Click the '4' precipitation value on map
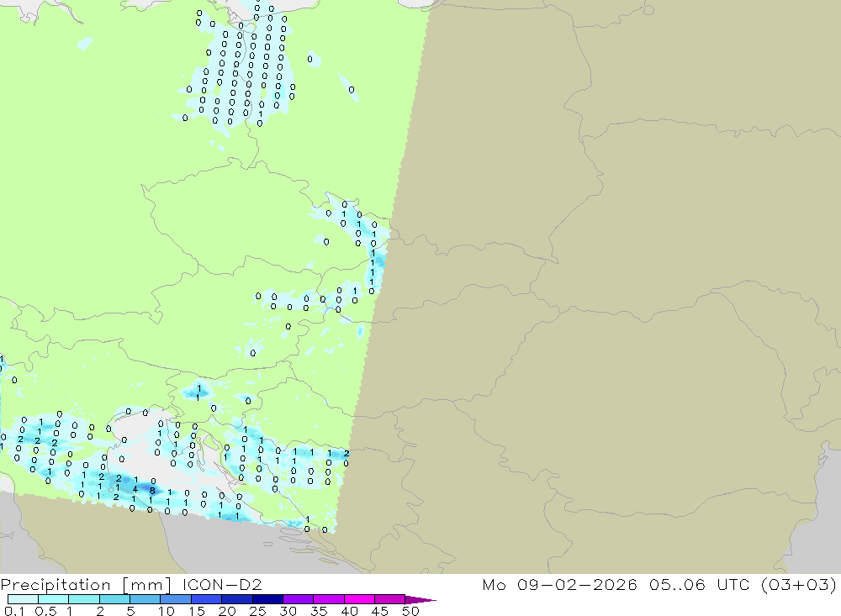This screenshot has height=616, width=841. point(135,489)
